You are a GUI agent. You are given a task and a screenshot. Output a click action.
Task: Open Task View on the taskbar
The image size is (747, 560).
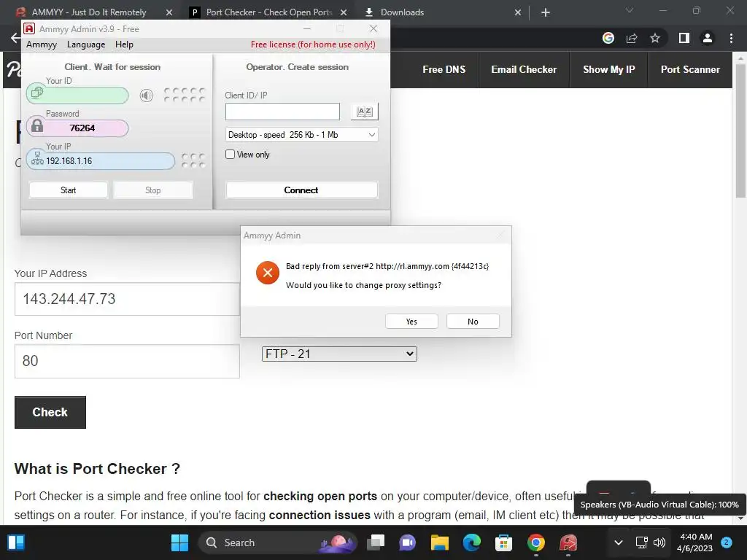(x=376, y=542)
